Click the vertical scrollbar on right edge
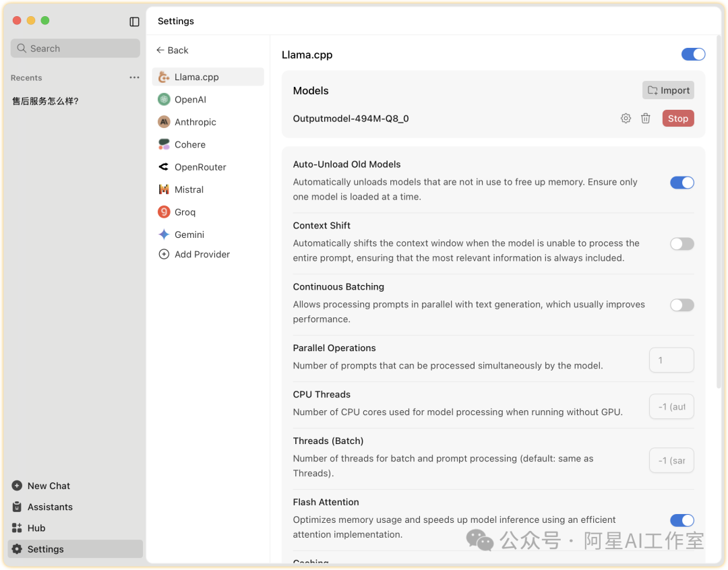728x570 pixels. tap(719, 212)
